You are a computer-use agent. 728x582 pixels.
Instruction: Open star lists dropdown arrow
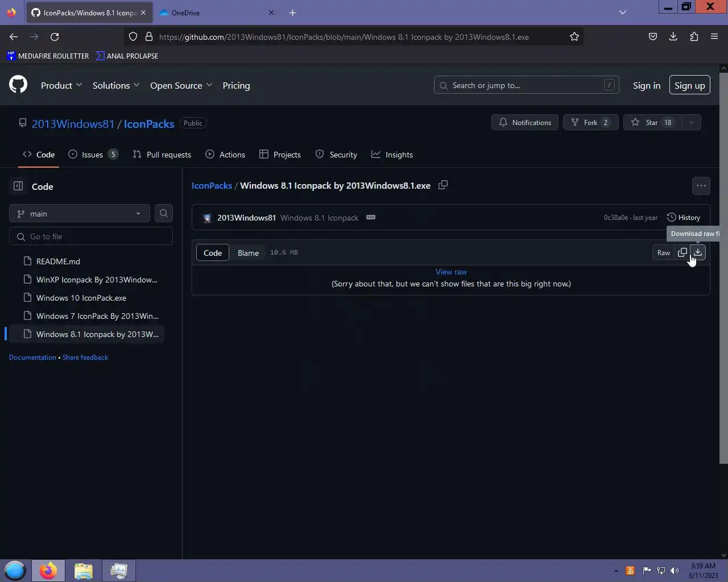(691, 123)
